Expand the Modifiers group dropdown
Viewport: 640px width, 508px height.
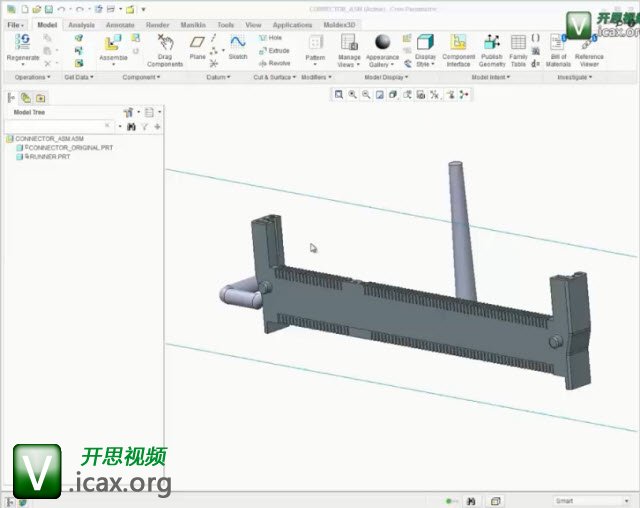316,77
